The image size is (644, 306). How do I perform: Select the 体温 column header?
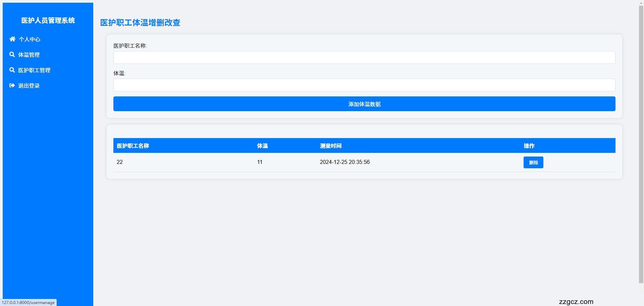pyautogui.click(x=262, y=146)
